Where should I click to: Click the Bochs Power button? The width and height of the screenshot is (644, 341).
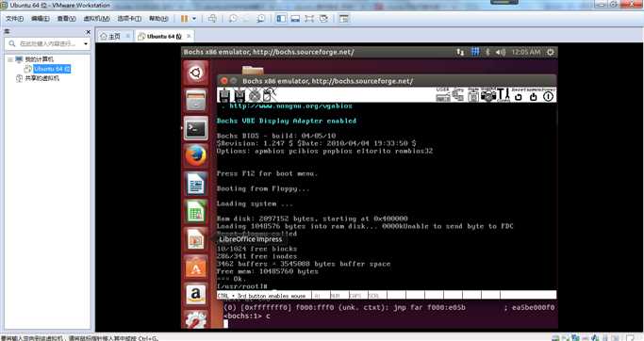[549, 95]
